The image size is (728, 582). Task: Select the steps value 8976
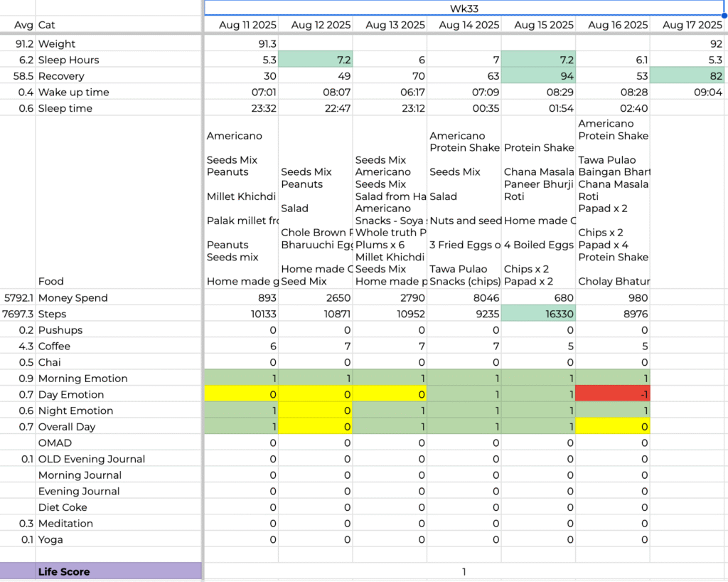click(x=613, y=314)
